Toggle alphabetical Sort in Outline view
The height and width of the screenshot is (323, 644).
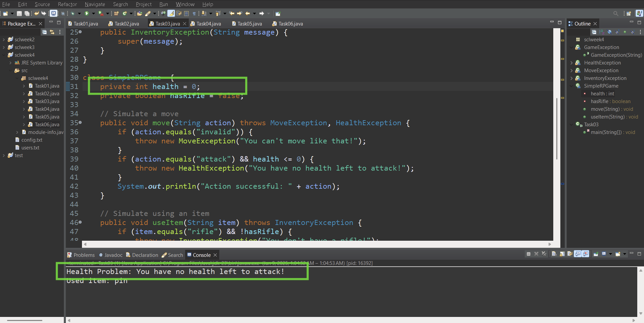coord(602,32)
